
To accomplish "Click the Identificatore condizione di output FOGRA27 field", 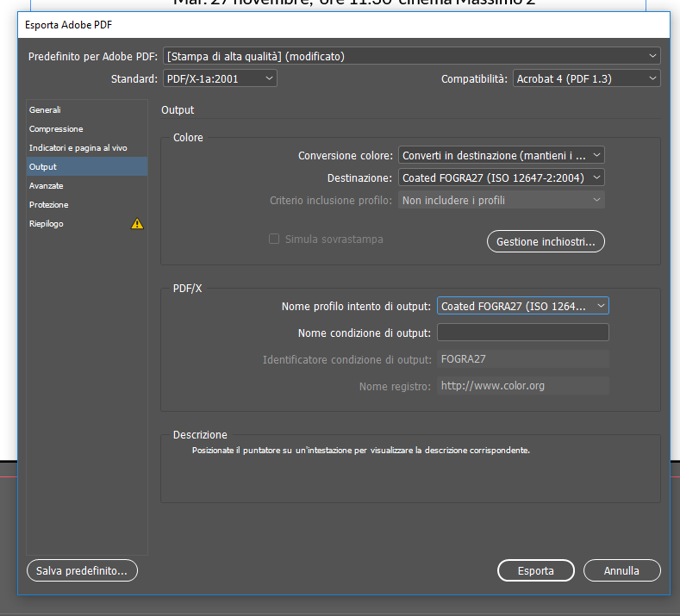I will 523,359.
